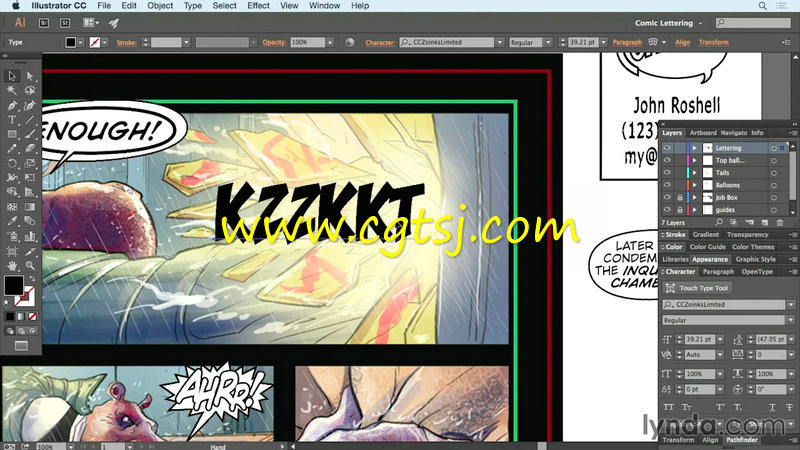This screenshot has width=800, height=450.
Task: Open the font style dropdown in control bar
Action: pyautogui.click(x=548, y=42)
